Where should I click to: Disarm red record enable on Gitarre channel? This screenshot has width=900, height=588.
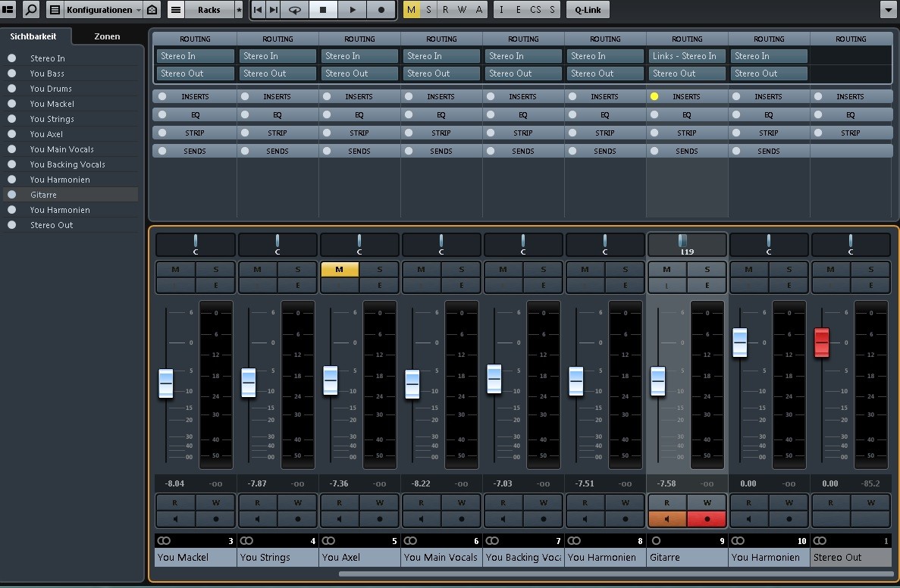[707, 519]
